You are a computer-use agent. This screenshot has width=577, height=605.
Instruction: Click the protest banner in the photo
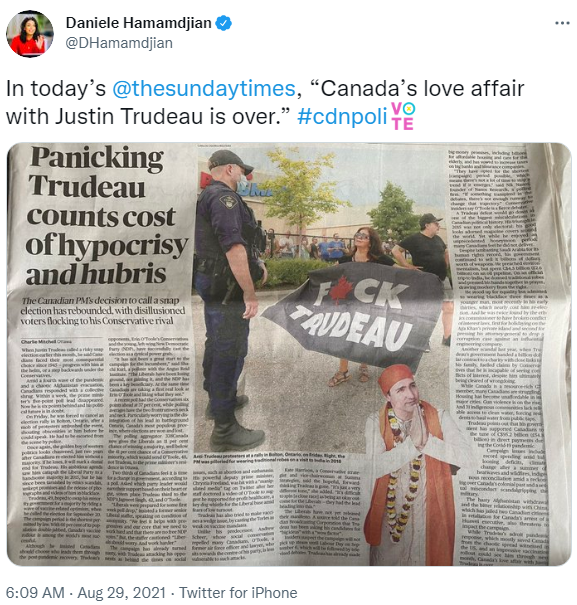(354, 314)
